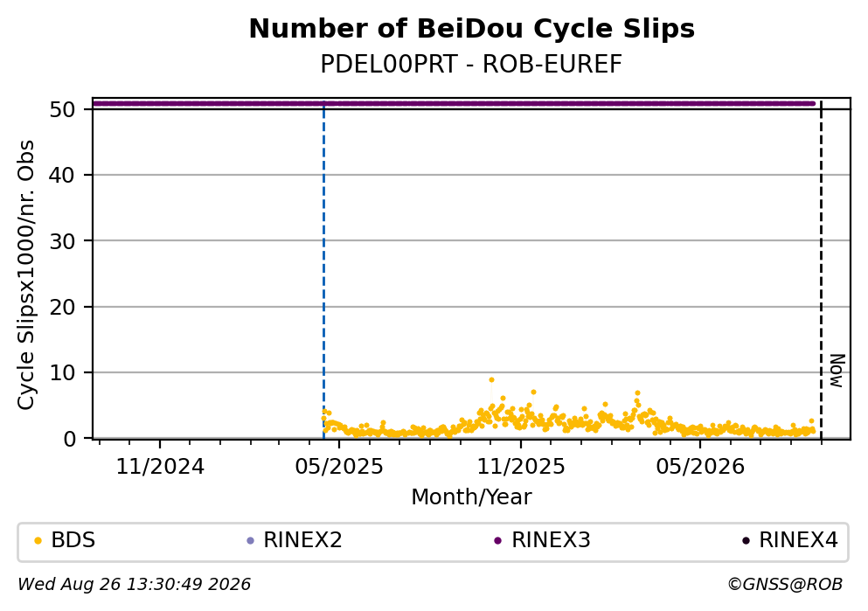The height and width of the screenshot is (611, 868).
Task: Click the RINEX4 dark legend marker
Action: click(746, 541)
